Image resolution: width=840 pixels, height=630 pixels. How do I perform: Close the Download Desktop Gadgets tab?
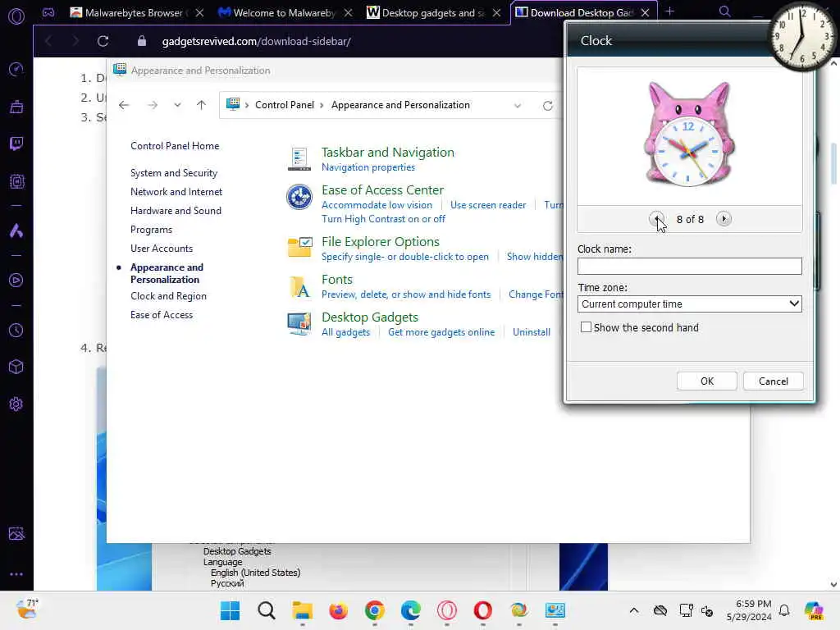coord(646,12)
